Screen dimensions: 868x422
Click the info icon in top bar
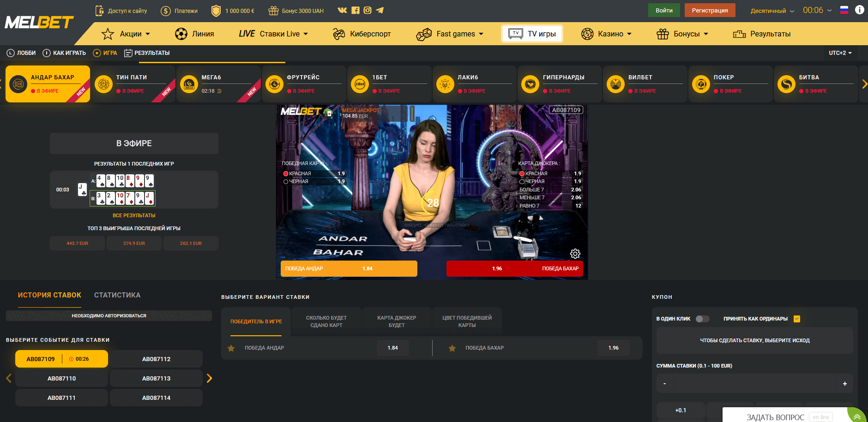pyautogui.click(x=859, y=10)
